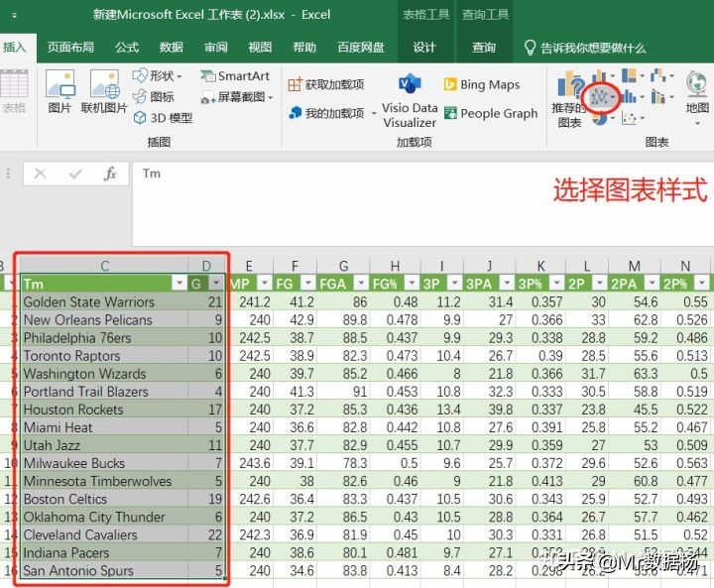714x588 pixels.
Task: Open the Table Design (设计) tab
Action: click(424, 48)
